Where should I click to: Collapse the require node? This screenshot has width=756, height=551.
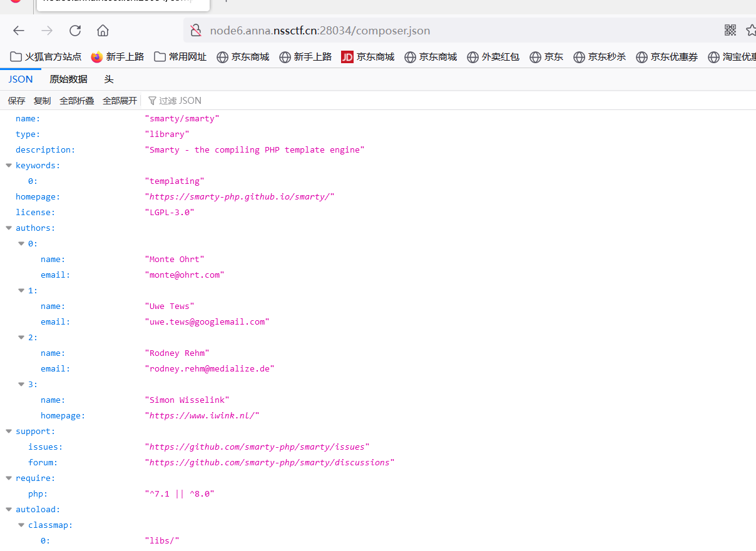tap(9, 478)
